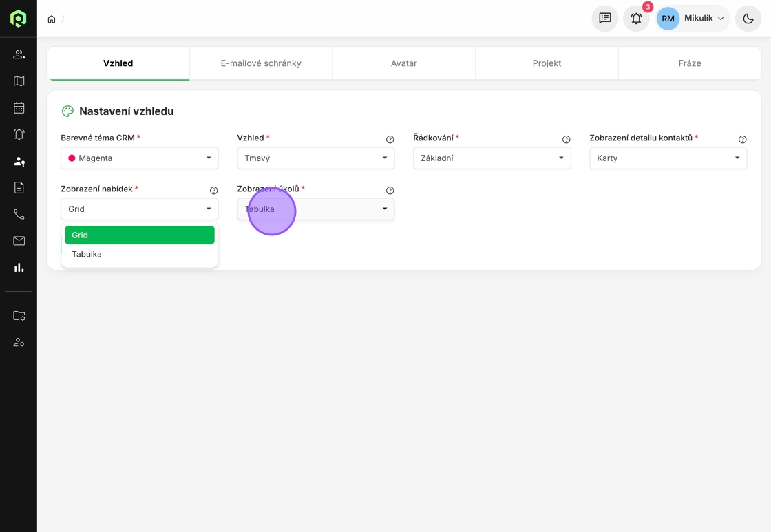Viewport: 771px width, 532px height.
Task: Expand the Řádkování dropdown
Action: click(492, 158)
